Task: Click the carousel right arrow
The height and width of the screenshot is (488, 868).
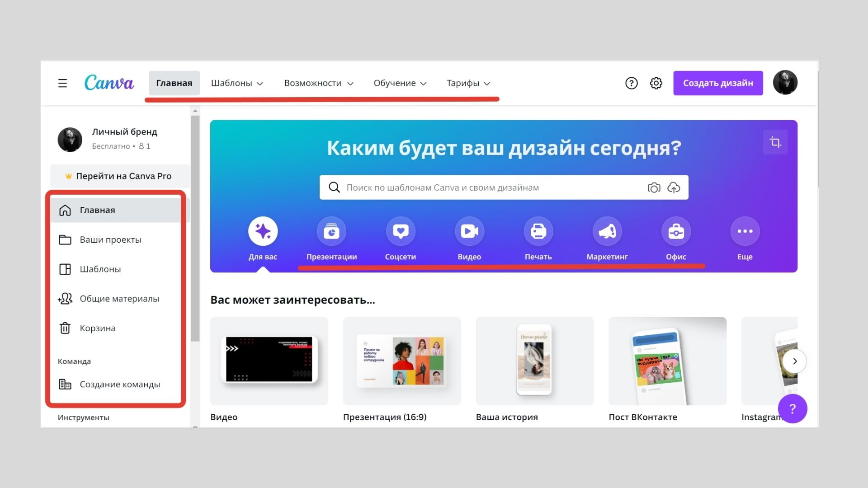Action: [795, 361]
